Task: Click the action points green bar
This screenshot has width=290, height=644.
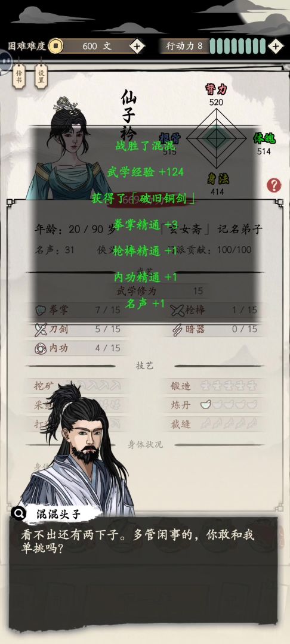Action: coord(237,46)
